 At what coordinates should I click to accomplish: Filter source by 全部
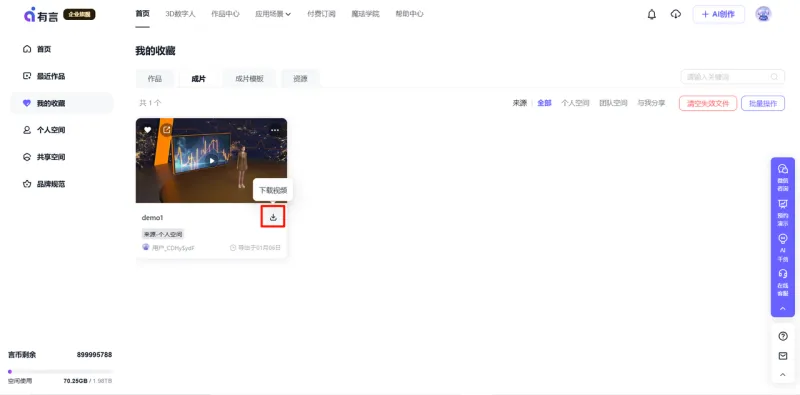[544, 103]
